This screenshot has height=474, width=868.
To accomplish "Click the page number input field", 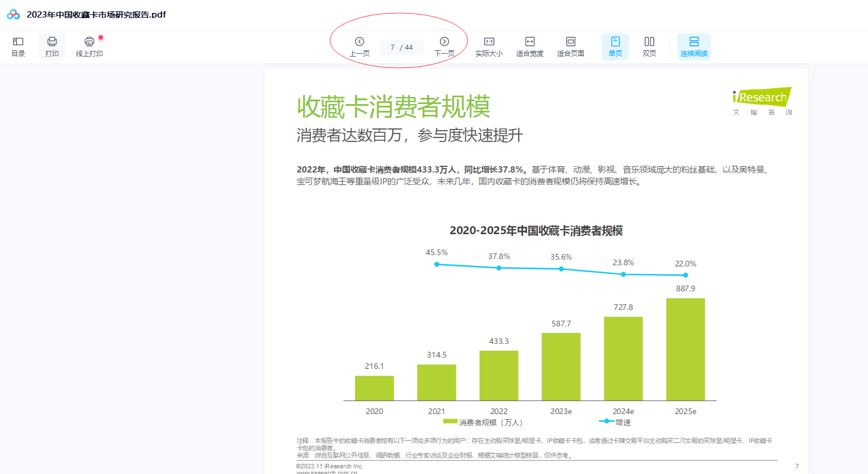I will [x=401, y=48].
